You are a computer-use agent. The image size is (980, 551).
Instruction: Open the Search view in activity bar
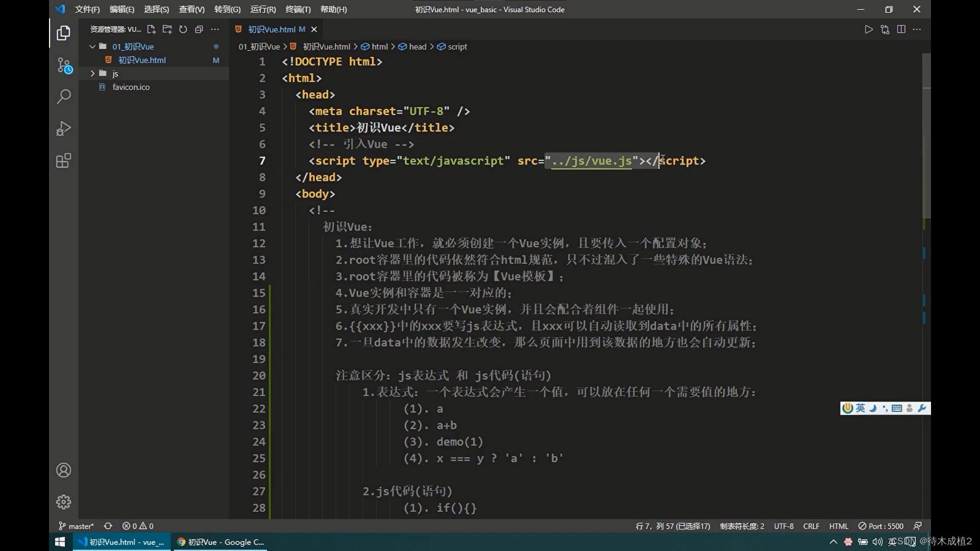pos(63,96)
